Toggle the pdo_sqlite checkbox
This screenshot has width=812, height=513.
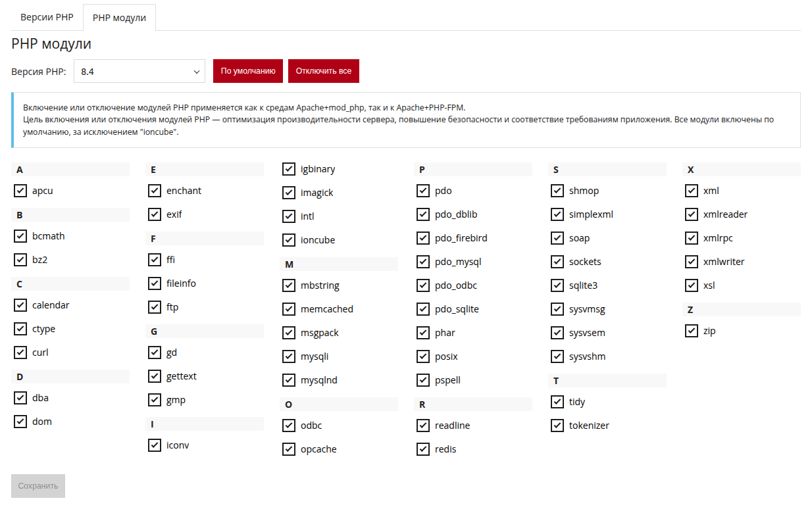(423, 309)
